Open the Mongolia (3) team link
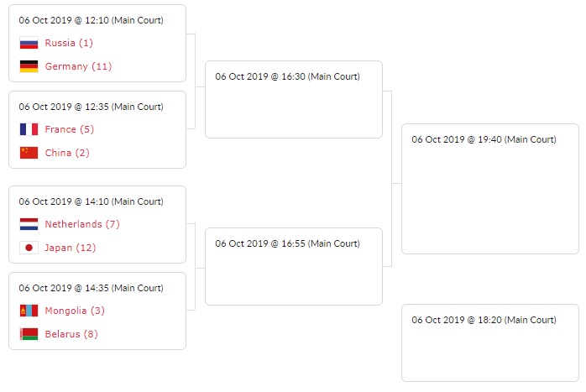This screenshot has width=586, height=392. point(75,311)
